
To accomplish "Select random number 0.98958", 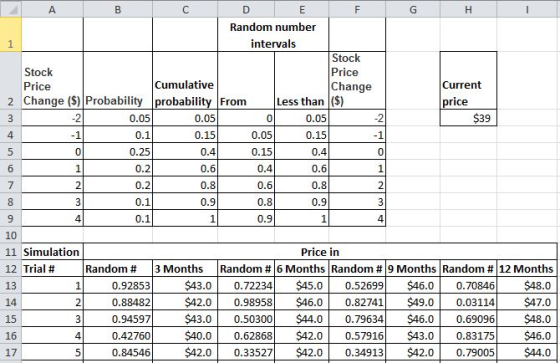I will [x=246, y=302].
